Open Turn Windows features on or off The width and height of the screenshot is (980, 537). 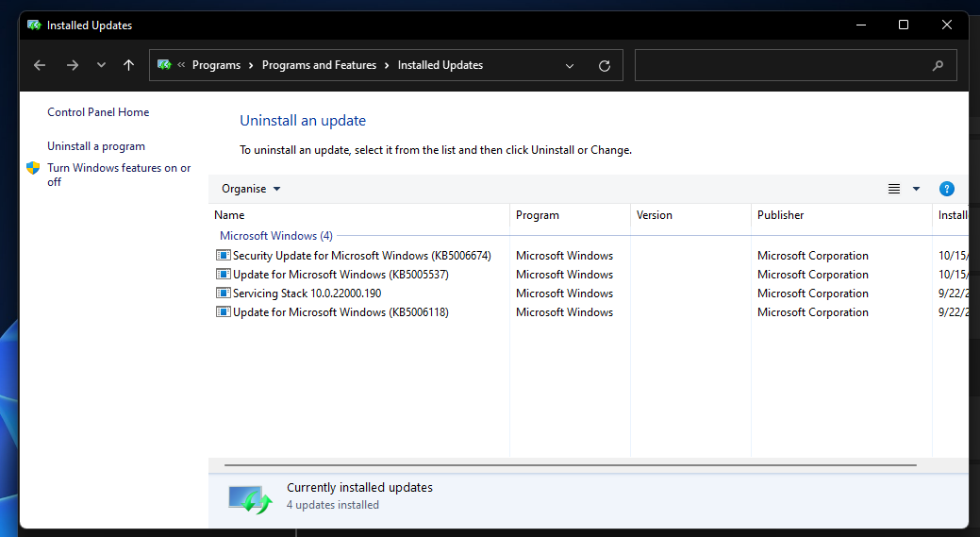point(119,175)
